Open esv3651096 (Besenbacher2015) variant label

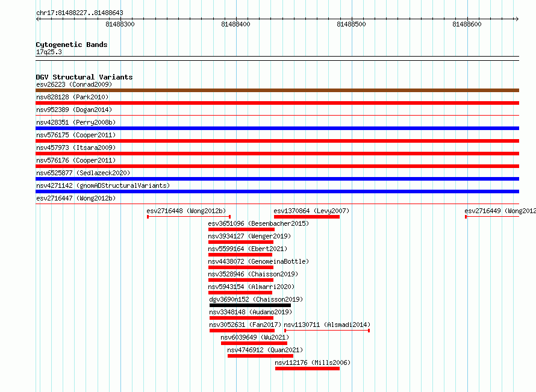[x=258, y=223]
